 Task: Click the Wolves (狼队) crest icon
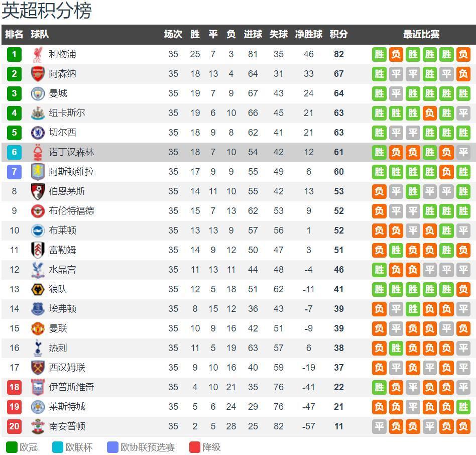click(x=38, y=289)
